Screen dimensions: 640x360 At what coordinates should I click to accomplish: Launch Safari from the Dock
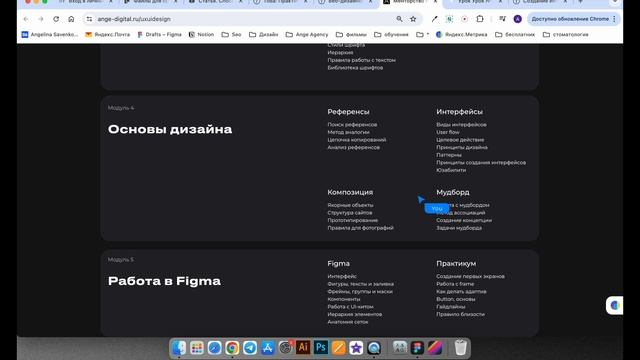(214, 348)
